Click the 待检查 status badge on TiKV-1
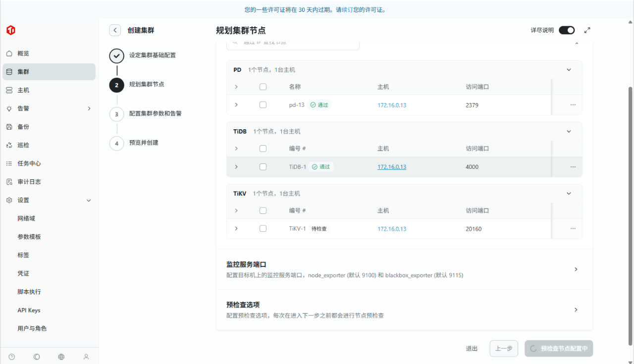This screenshot has width=634, height=364. point(319,229)
